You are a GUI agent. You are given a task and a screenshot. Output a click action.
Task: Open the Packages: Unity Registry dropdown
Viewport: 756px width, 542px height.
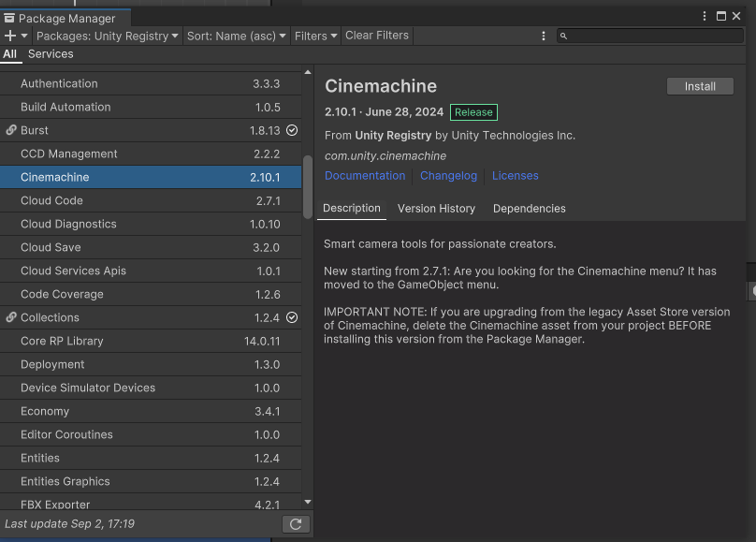[107, 36]
